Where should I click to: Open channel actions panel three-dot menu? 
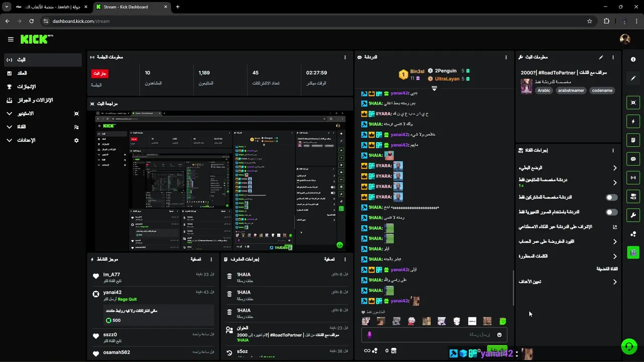(613, 150)
